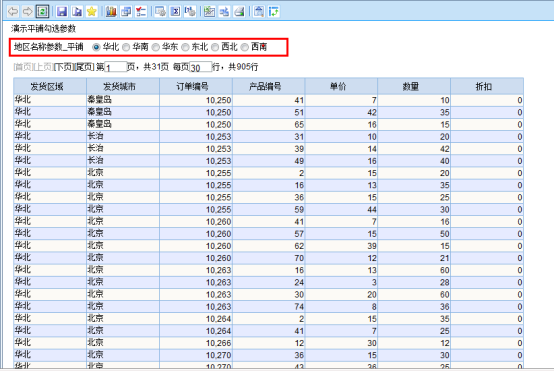This screenshot has width=554, height=371.
Task: Click order number 10,264 with product 41
Action: (x=196, y=331)
